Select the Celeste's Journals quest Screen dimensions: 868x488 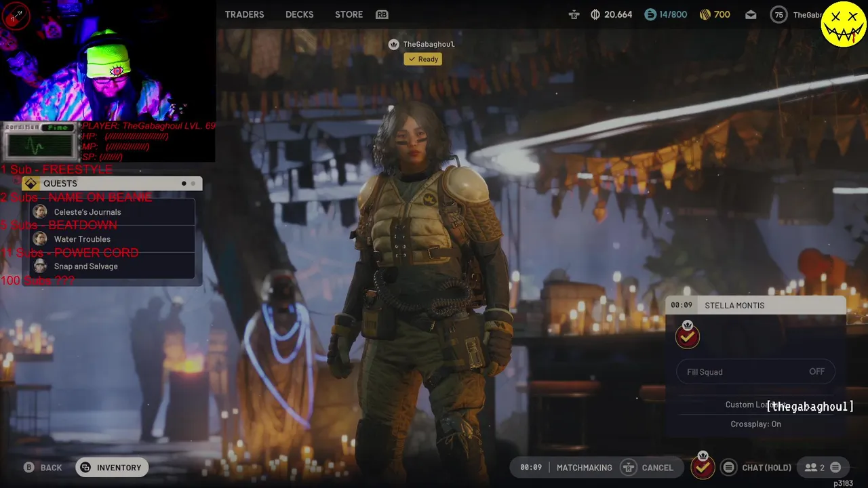[x=113, y=212]
